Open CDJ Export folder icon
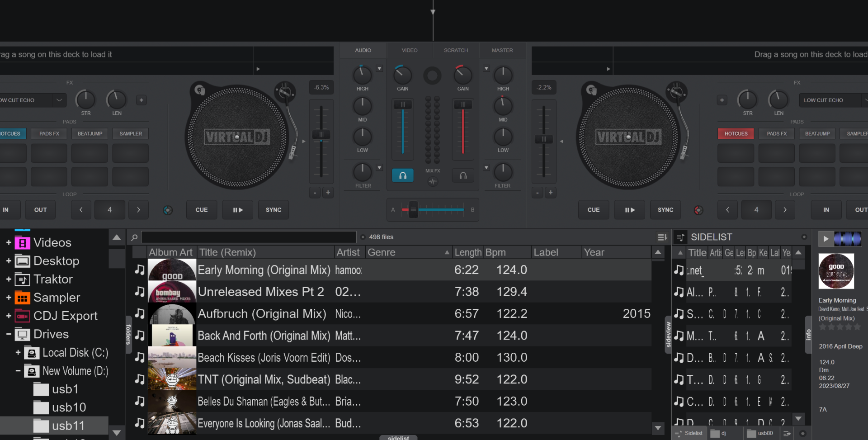The image size is (868, 440). pyautogui.click(x=23, y=316)
